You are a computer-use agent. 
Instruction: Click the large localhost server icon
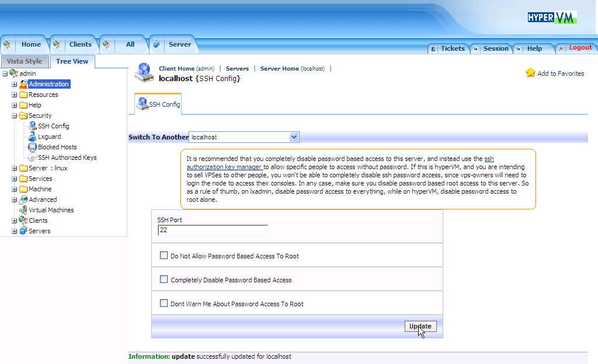pyautogui.click(x=144, y=72)
